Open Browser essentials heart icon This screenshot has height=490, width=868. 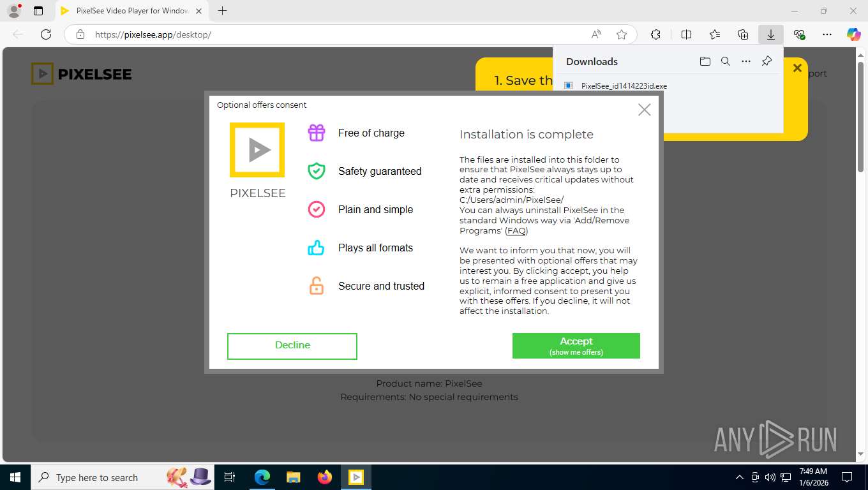point(799,34)
